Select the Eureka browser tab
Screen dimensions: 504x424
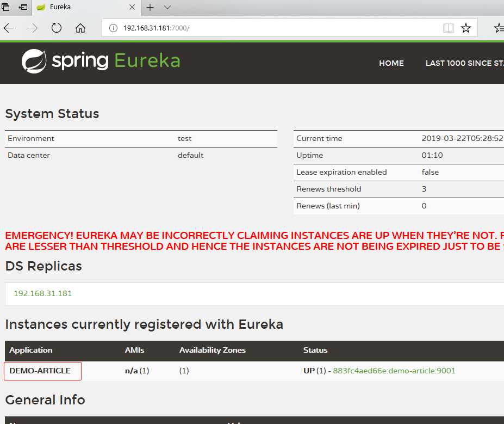[x=86, y=7]
